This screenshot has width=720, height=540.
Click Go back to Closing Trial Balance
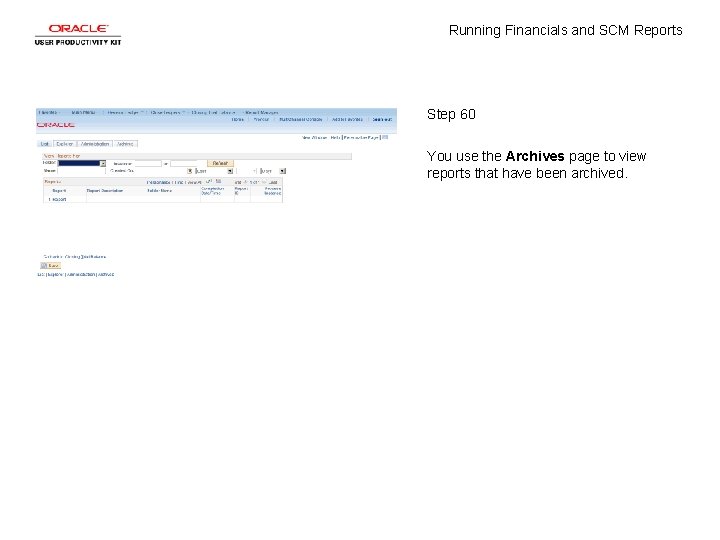[x=74, y=257]
